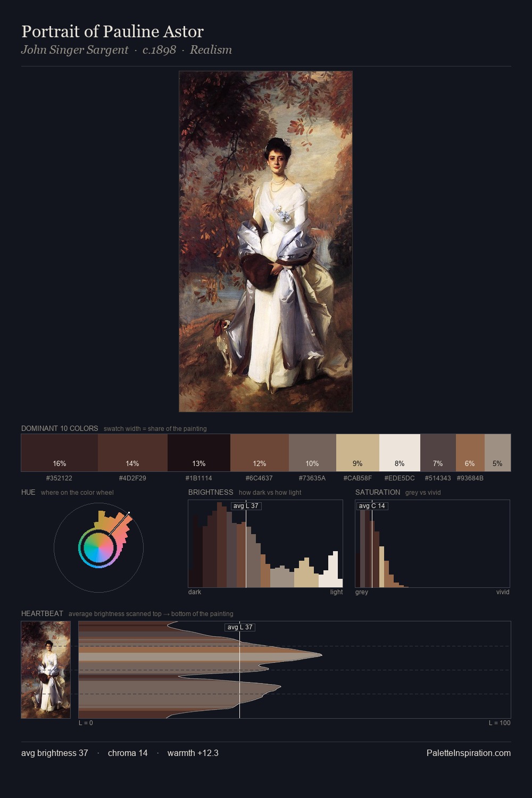
Task: Click the L = 100 axis label
Action: click(500, 723)
